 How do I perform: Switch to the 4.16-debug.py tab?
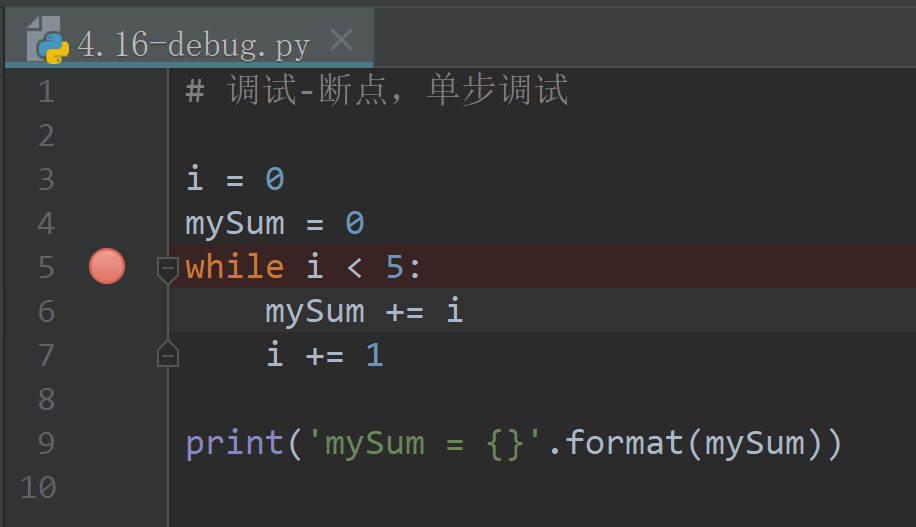pyautogui.click(x=193, y=45)
